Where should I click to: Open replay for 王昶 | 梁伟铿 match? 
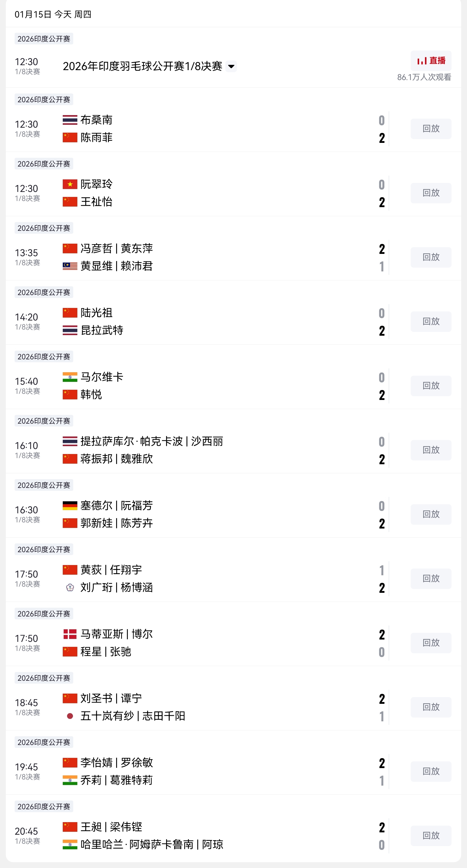pyautogui.click(x=431, y=836)
